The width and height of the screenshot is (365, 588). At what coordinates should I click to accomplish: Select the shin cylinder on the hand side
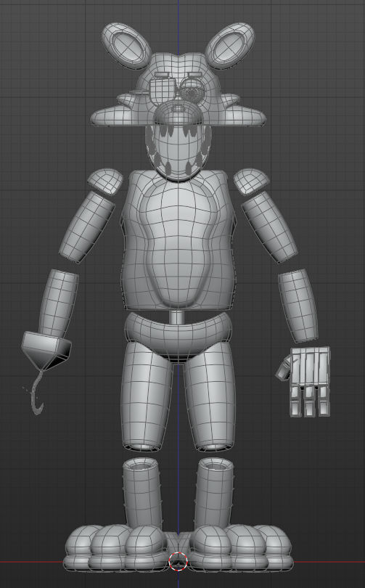214,493
